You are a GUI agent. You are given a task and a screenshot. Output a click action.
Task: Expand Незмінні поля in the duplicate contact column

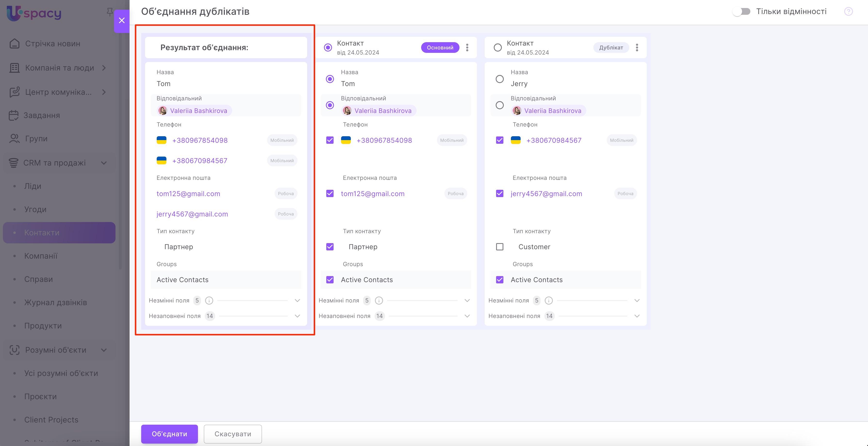coord(637,300)
